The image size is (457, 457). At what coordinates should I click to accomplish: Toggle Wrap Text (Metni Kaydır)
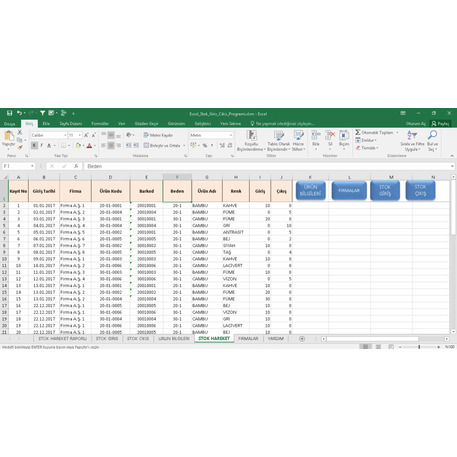click(158, 135)
